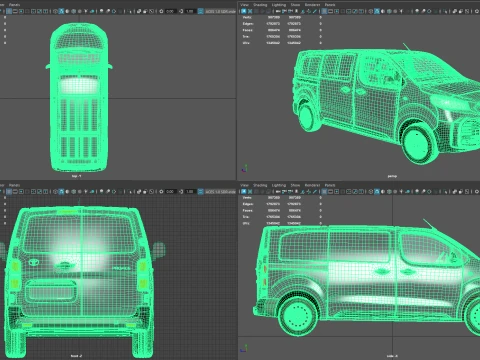The width and height of the screenshot is (480, 360).
Task: Toggle X-Ray mode in top view toolbar
Action: (139, 11)
